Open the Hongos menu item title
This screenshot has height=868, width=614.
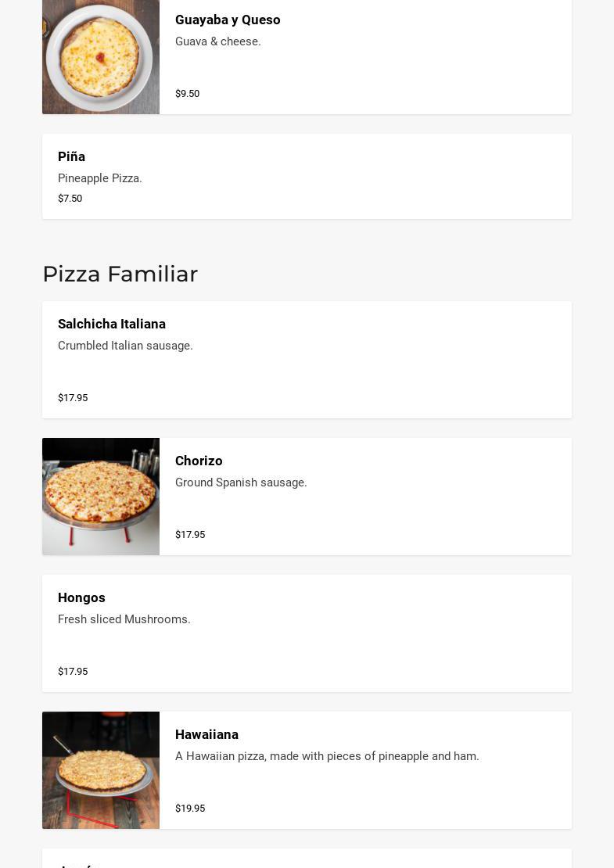(x=81, y=597)
